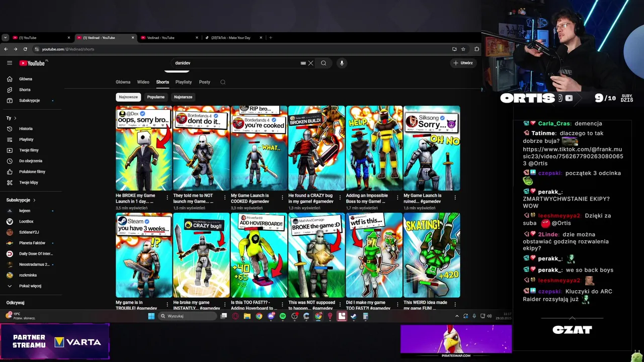Switch to the Wideo channel tab
644x362 pixels.
tap(143, 82)
